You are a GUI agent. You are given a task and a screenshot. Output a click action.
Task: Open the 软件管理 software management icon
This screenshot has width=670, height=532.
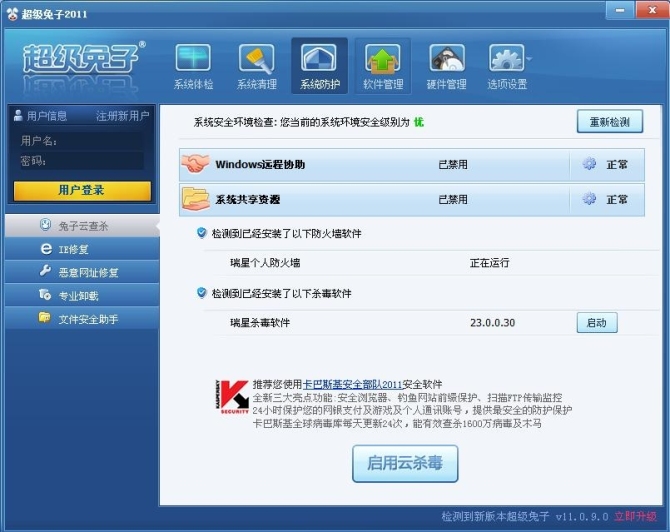click(383, 66)
